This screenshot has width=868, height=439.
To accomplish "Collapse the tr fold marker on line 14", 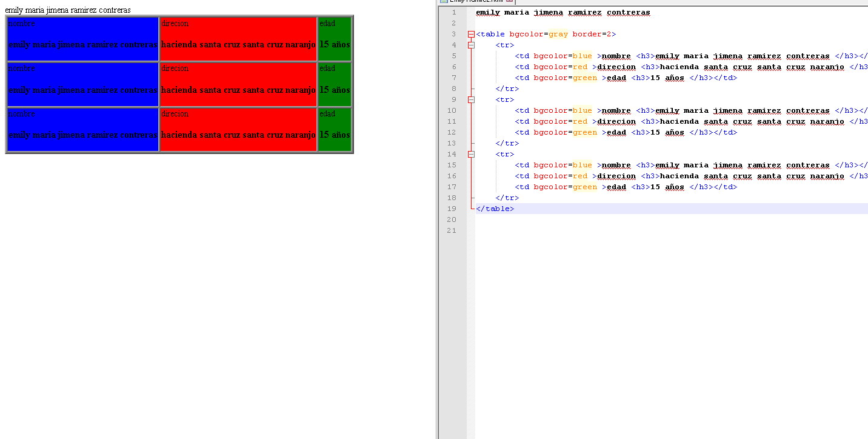I will point(471,155).
